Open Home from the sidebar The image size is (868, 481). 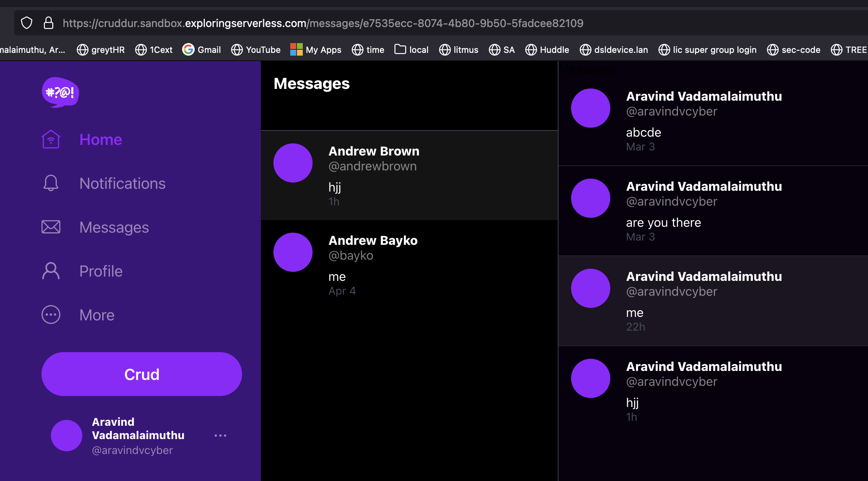tap(101, 139)
